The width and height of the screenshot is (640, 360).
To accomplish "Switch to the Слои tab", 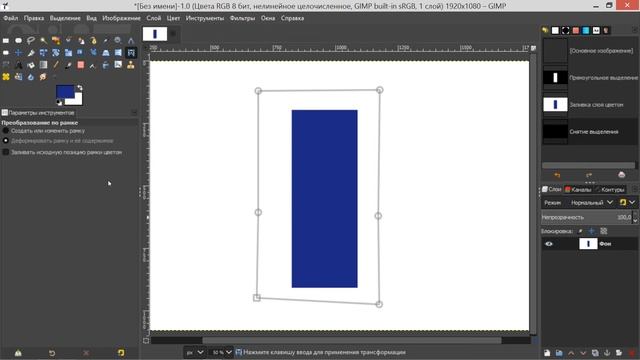I will pos(552,189).
